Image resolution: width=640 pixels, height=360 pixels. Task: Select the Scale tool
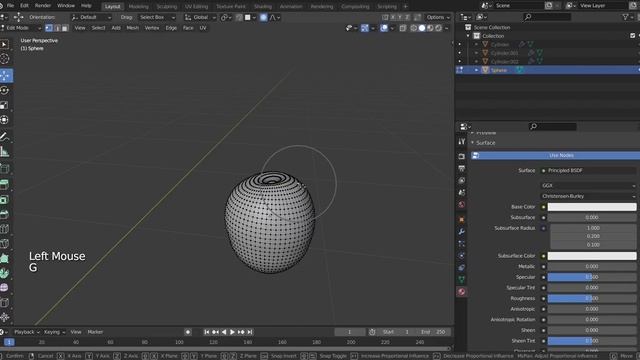(x=5, y=105)
